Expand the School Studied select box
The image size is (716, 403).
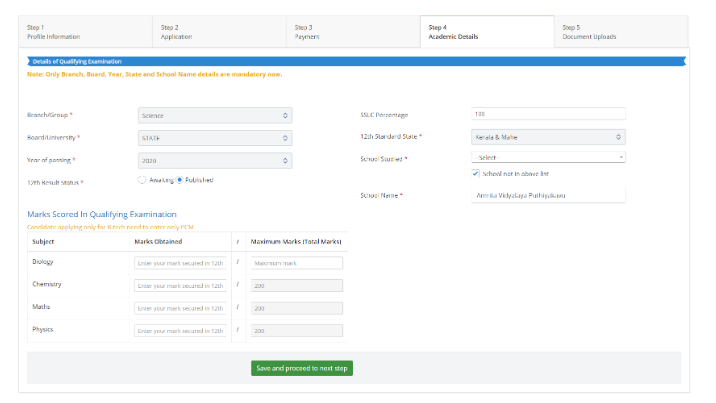point(548,157)
